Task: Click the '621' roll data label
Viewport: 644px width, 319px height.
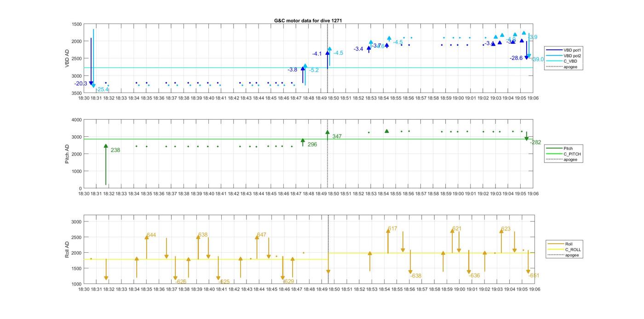Action: [457, 229]
